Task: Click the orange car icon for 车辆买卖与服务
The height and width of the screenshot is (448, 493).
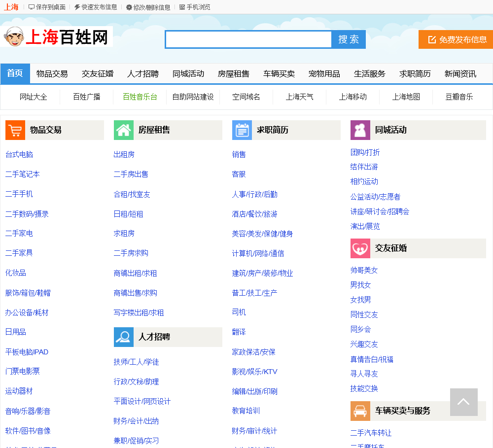Action: click(x=360, y=411)
